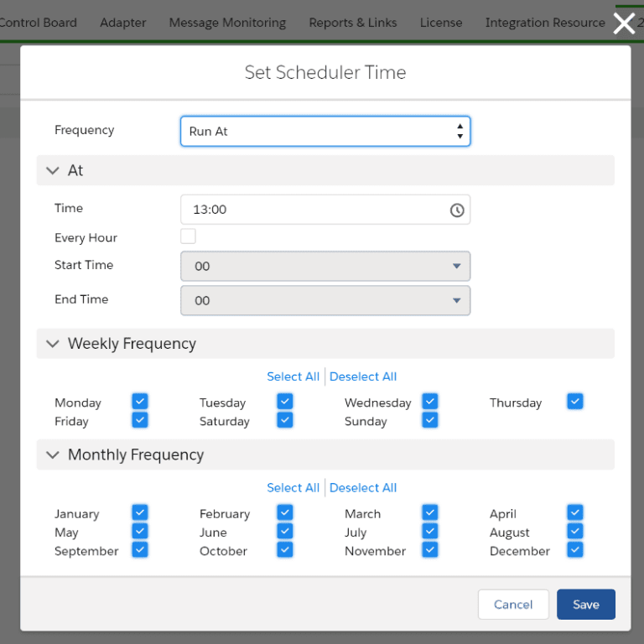Screen dimensions: 644x644
Task: Collapse the Weekly Frequency section
Action: click(54, 344)
